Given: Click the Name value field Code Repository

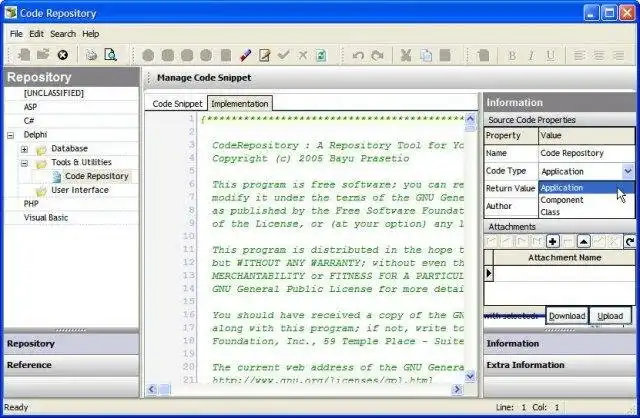Looking at the screenshot, I should [586, 153].
